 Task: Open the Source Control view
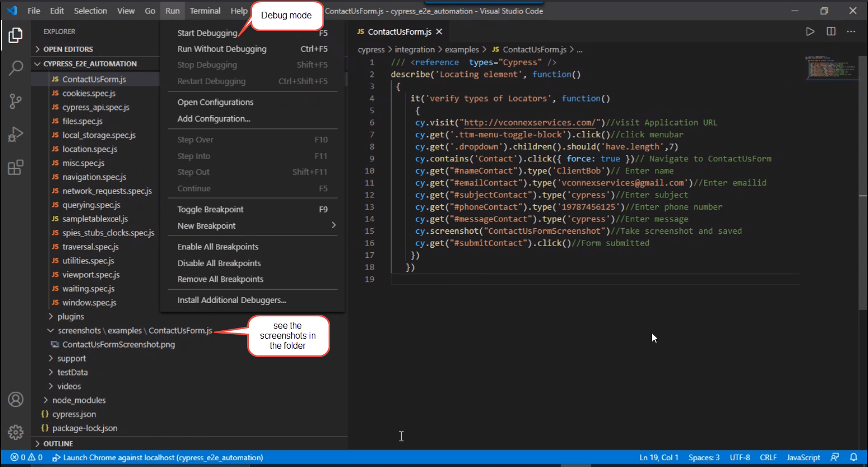click(x=16, y=101)
